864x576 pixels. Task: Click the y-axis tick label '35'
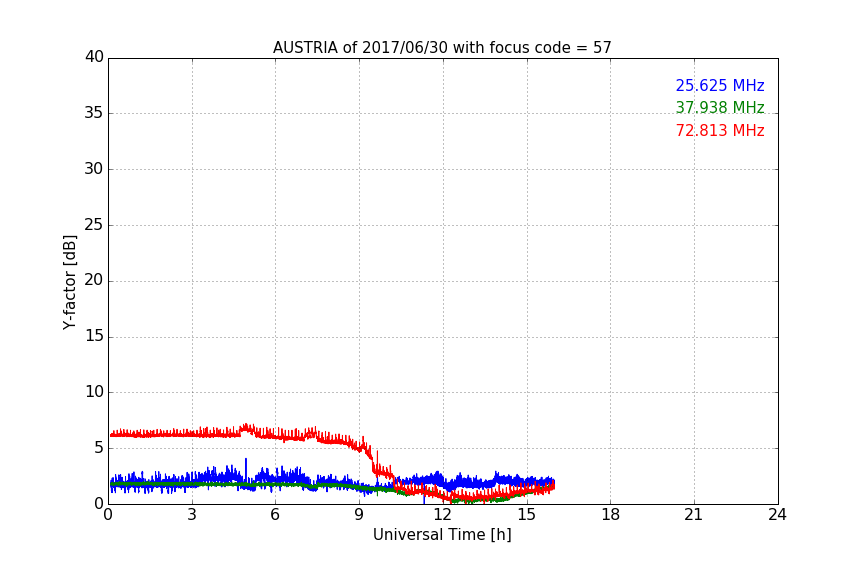coord(94,113)
